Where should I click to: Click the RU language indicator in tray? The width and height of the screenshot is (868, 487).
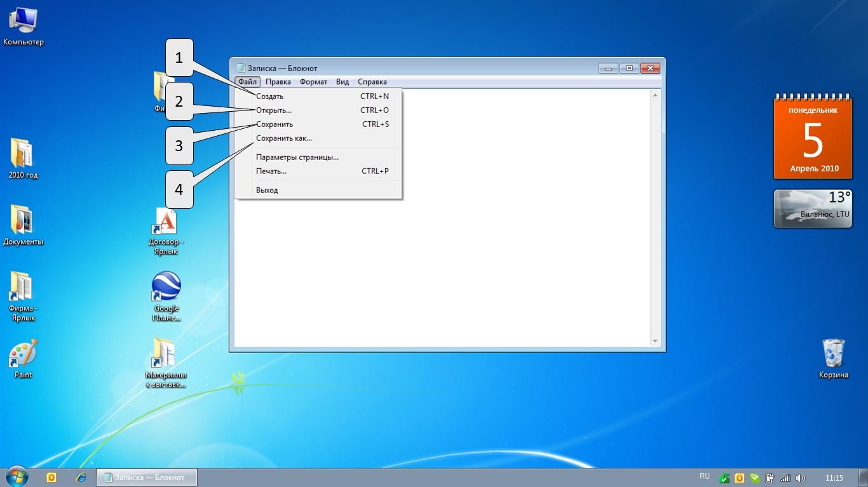pyautogui.click(x=704, y=476)
